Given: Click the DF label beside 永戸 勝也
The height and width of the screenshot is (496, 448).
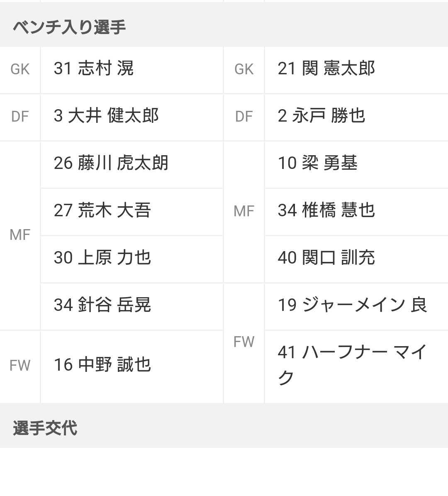Looking at the screenshot, I should (x=243, y=117).
